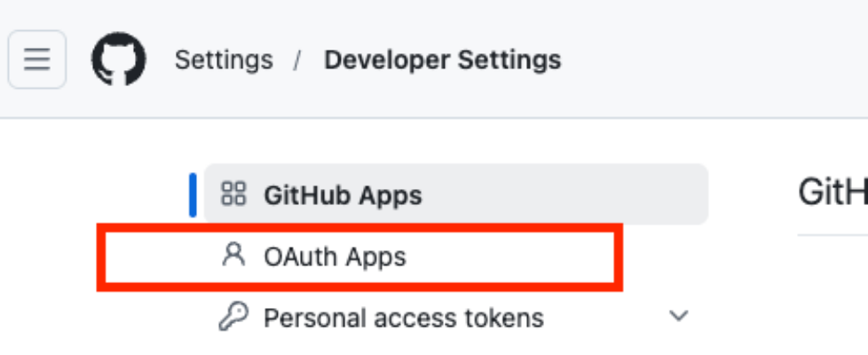Open the hamburger navigation menu

[36, 60]
